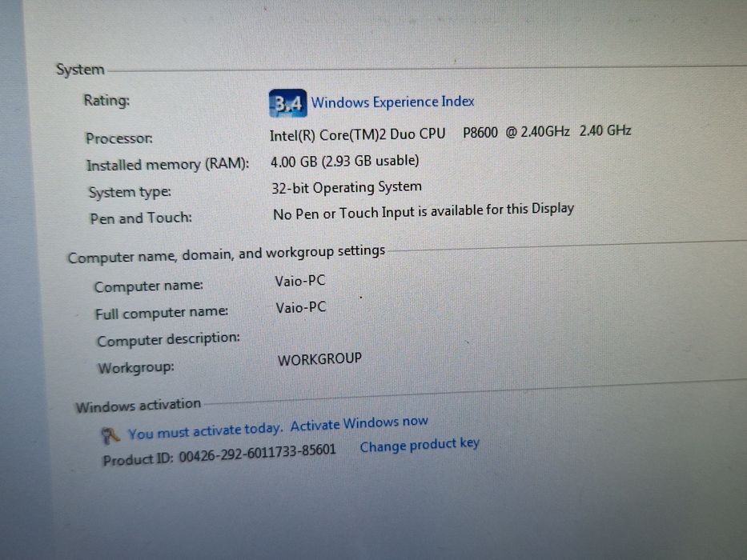
Task: Click the Computer name, domain, and workgroup settings heading
Action: (x=227, y=254)
